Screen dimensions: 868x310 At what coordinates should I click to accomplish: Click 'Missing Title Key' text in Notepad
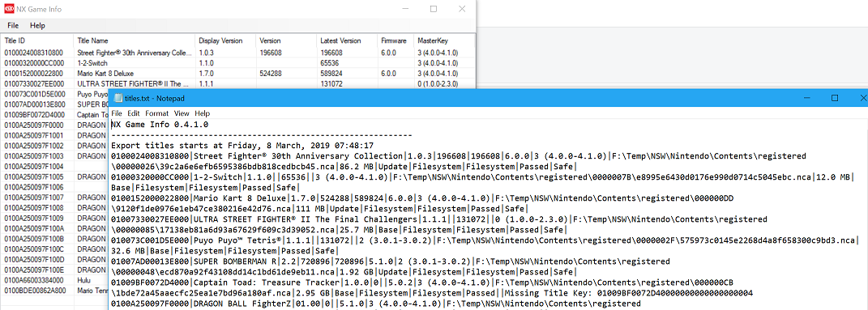point(544,294)
